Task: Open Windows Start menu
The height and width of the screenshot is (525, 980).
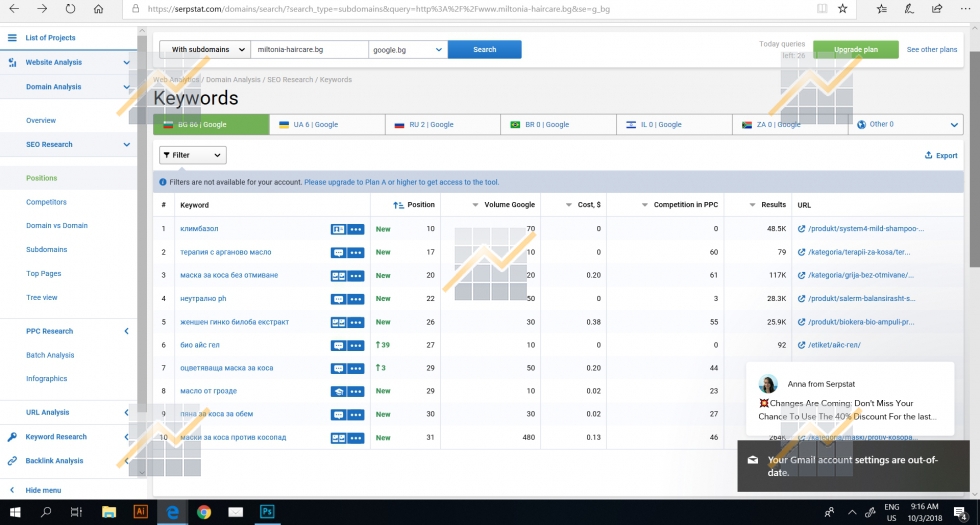Action: (15, 512)
